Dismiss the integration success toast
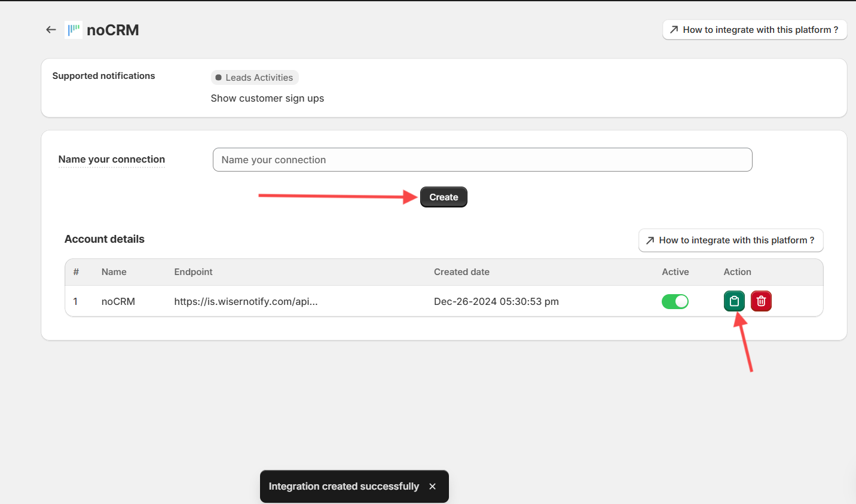This screenshot has height=504, width=856. 432,487
